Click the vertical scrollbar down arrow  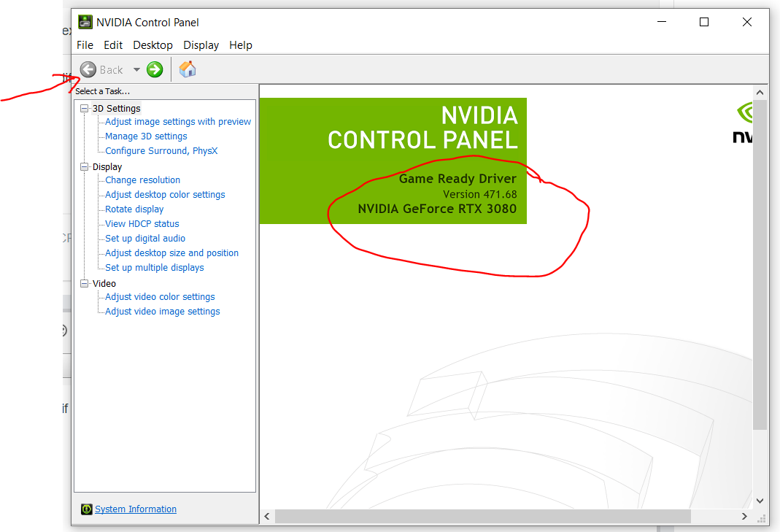760,501
